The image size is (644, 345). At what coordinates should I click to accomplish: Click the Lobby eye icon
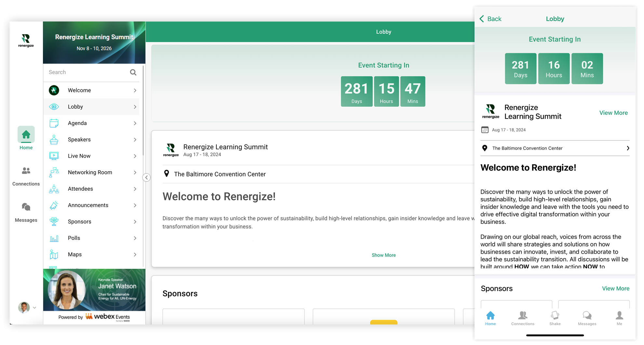tap(54, 107)
